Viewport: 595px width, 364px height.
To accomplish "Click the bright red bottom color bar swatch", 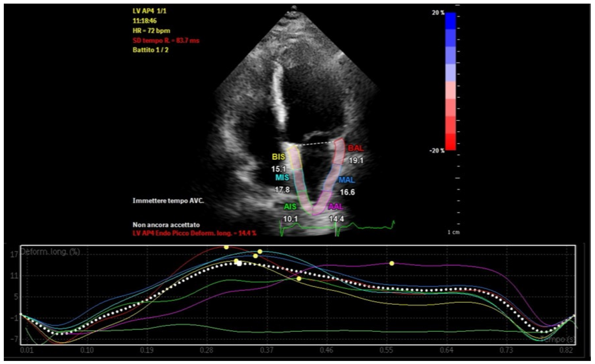I will pyautogui.click(x=450, y=142).
